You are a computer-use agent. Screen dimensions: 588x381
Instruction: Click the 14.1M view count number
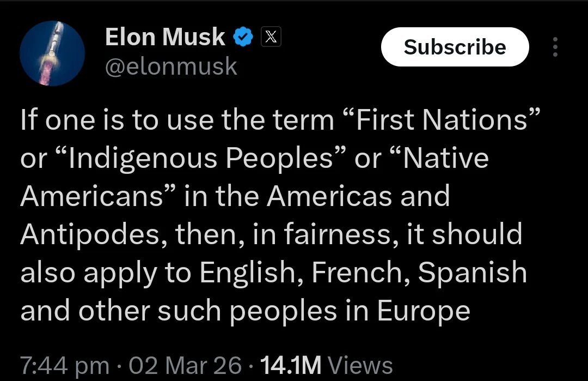pos(292,365)
